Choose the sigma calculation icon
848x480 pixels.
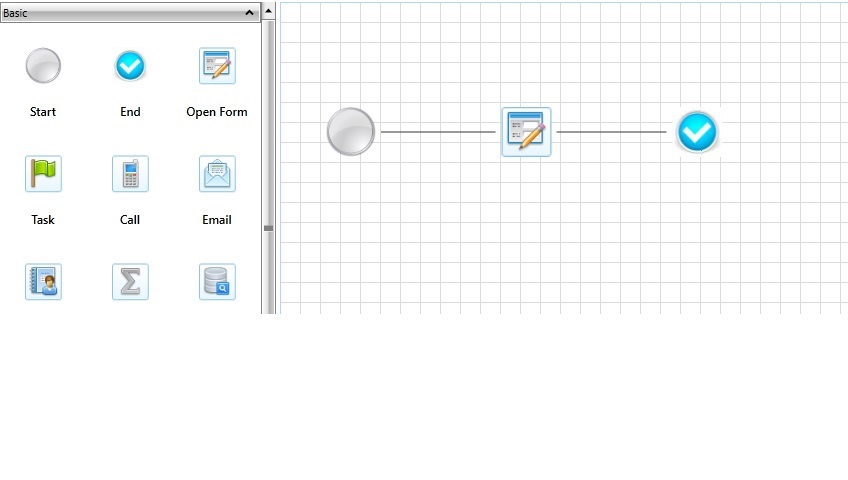tap(130, 282)
